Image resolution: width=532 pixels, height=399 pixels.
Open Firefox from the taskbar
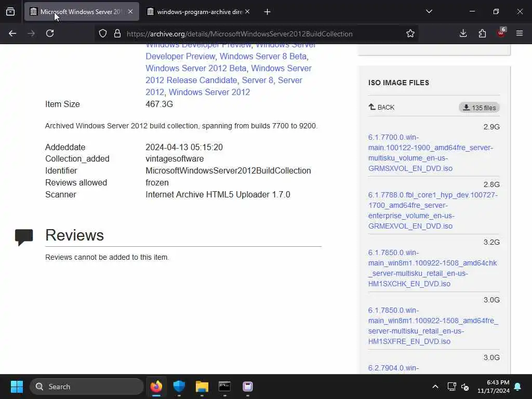pyautogui.click(x=156, y=387)
